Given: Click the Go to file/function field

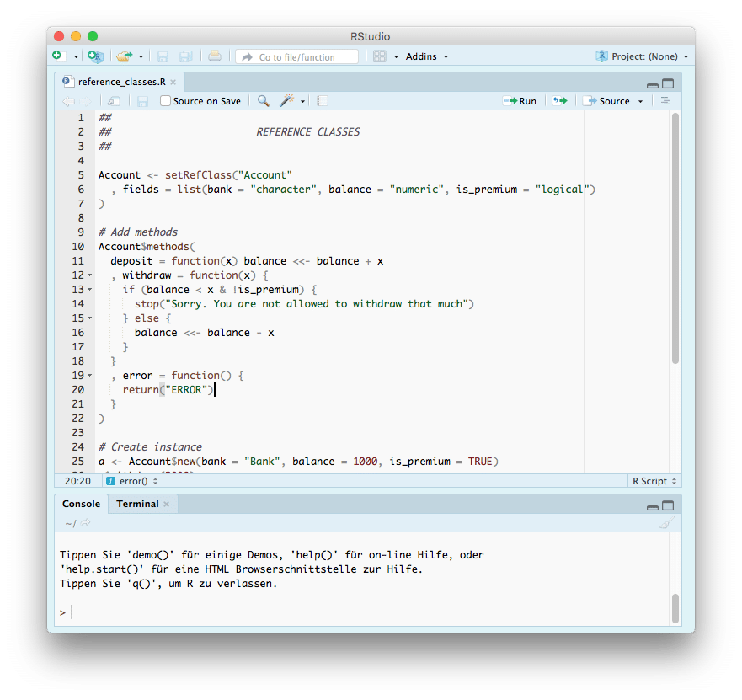Looking at the screenshot, I should (297, 56).
